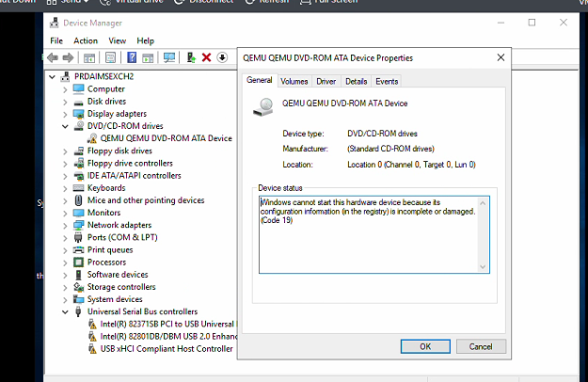This screenshot has height=382, width=588.
Task: Click the DVD/CD-ROM drives category icon
Action: [x=79, y=126]
